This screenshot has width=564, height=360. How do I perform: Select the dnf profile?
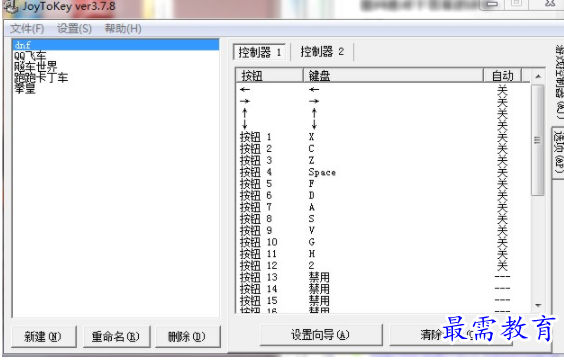point(115,45)
